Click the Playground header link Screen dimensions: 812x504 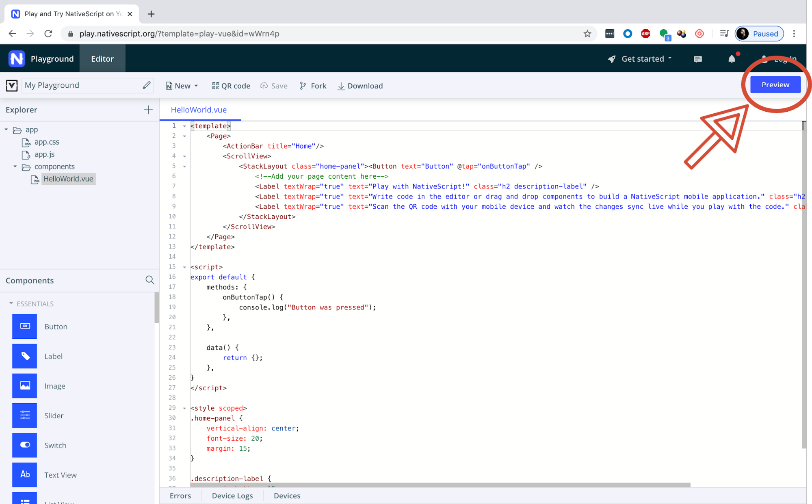[52, 59]
